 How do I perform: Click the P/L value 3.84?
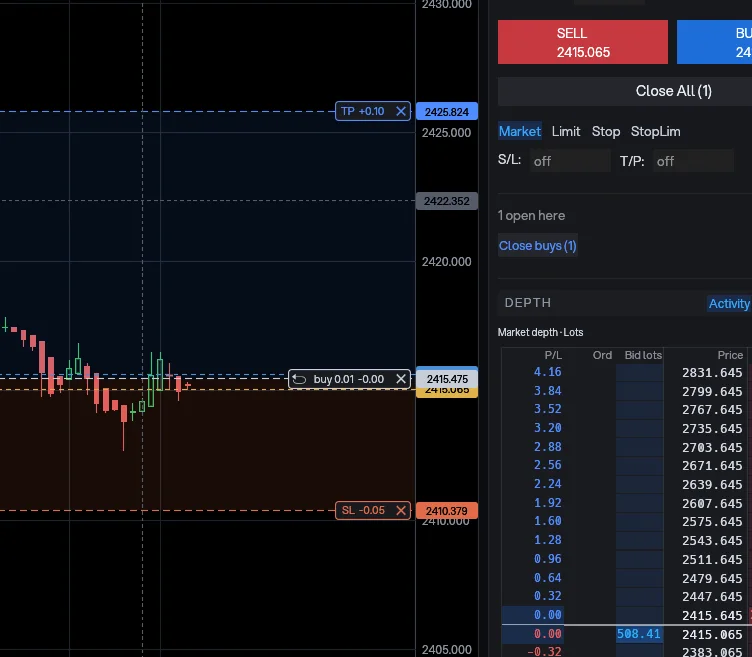click(x=547, y=391)
